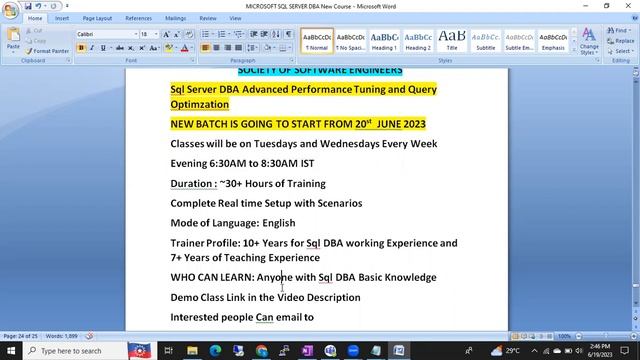This screenshot has width=640, height=360.
Task: Apply subscript formatting
Action: click(x=131, y=48)
